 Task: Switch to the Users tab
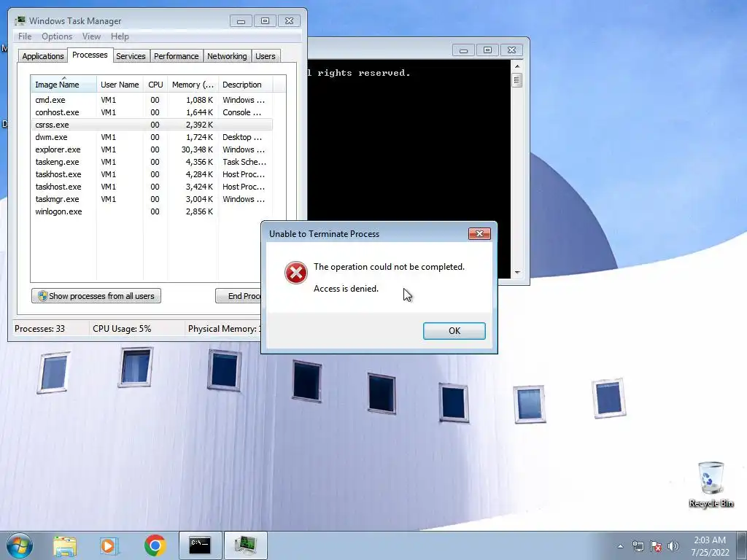(x=266, y=56)
